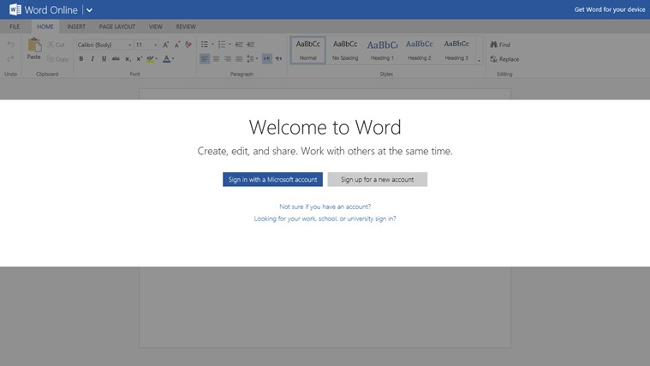Select Justify alignment
Viewport: 650px width, 366px height.
(239, 59)
